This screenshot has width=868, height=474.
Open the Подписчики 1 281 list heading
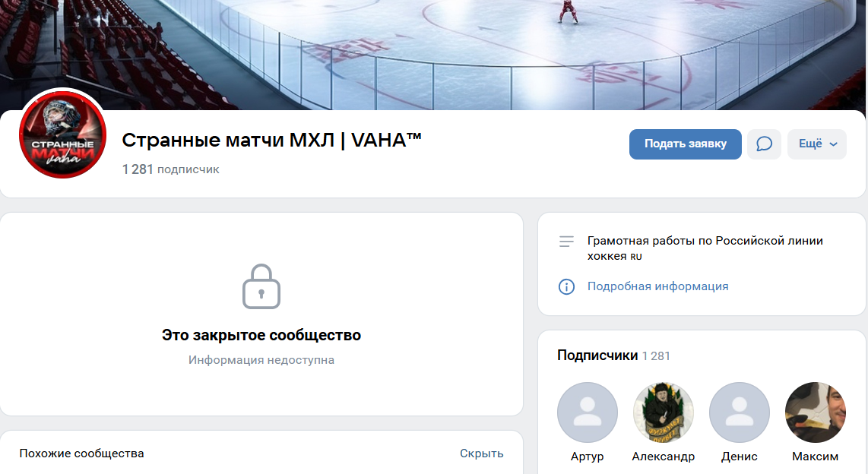(613, 355)
